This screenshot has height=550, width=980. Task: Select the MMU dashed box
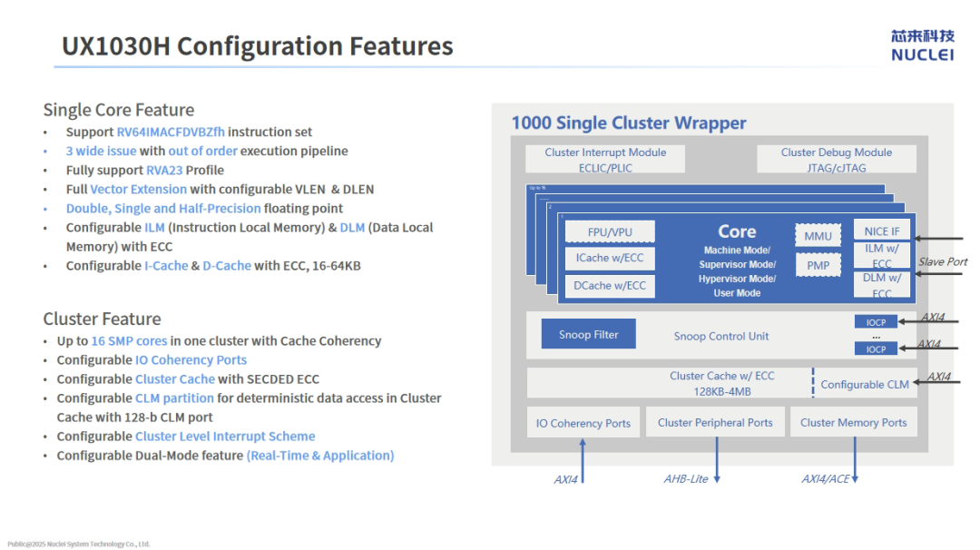click(818, 236)
